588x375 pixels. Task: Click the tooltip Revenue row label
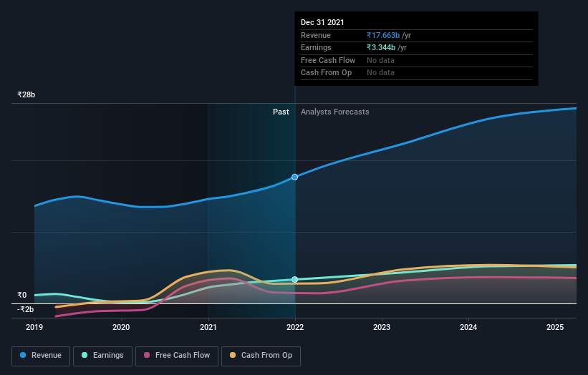[316, 35]
